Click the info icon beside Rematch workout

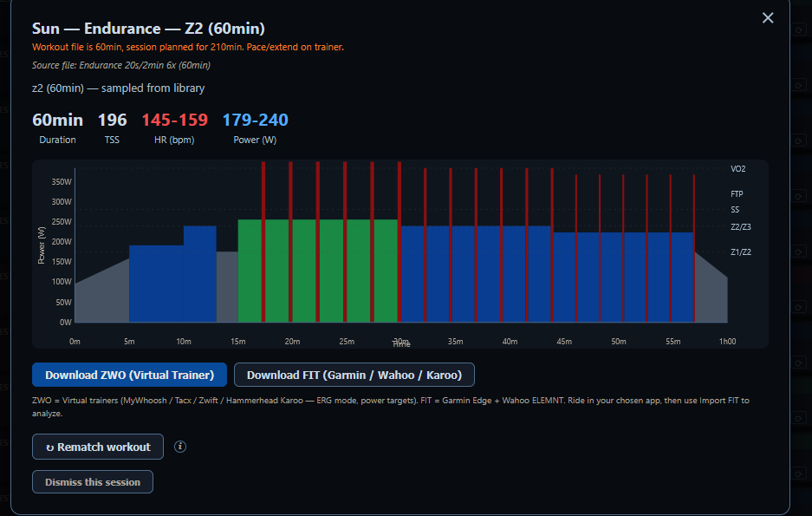coord(180,447)
